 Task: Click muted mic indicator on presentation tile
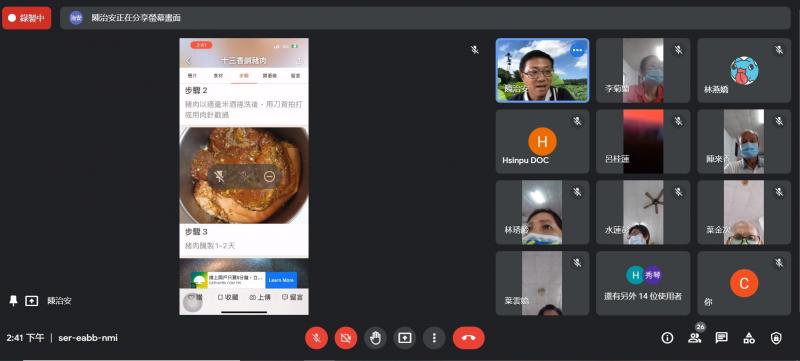coord(474,49)
